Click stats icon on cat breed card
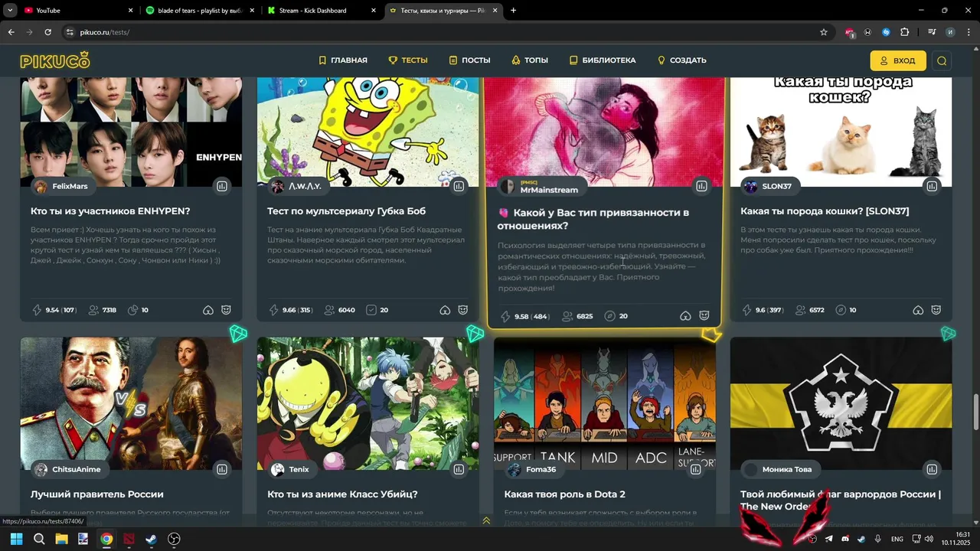The height and width of the screenshot is (551, 980). point(932,186)
